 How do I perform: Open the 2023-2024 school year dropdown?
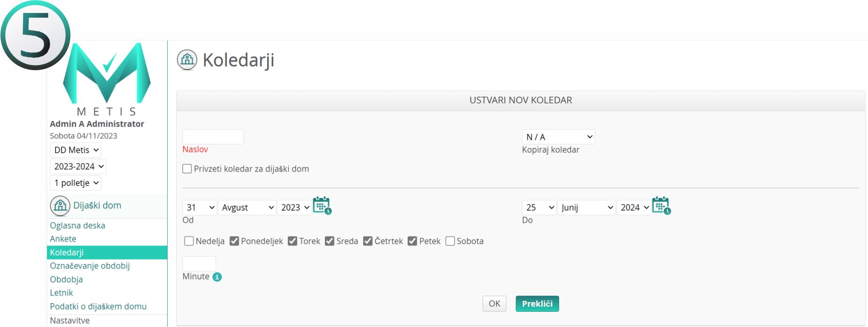(x=78, y=167)
